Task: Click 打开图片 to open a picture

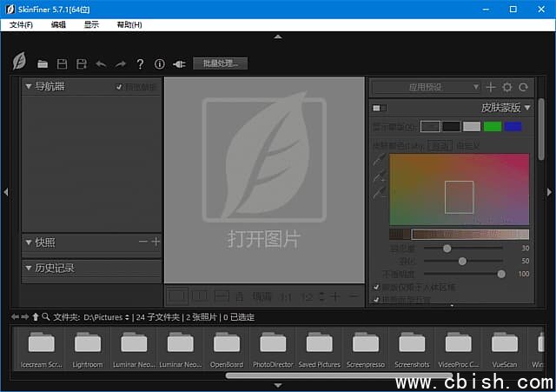Action: click(264, 239)
